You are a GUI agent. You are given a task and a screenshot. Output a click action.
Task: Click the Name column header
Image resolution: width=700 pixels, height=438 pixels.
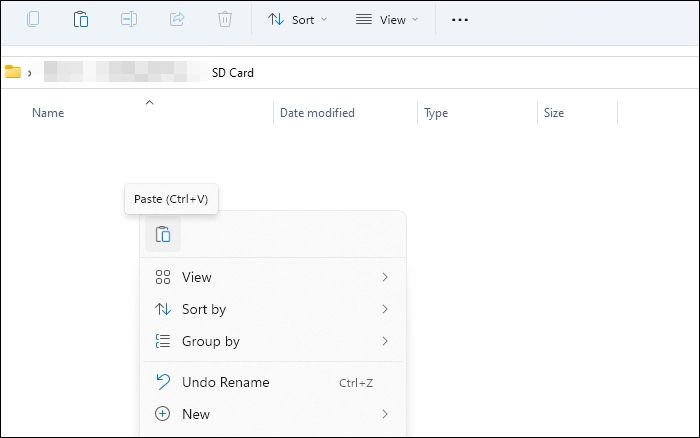(48, 113)
